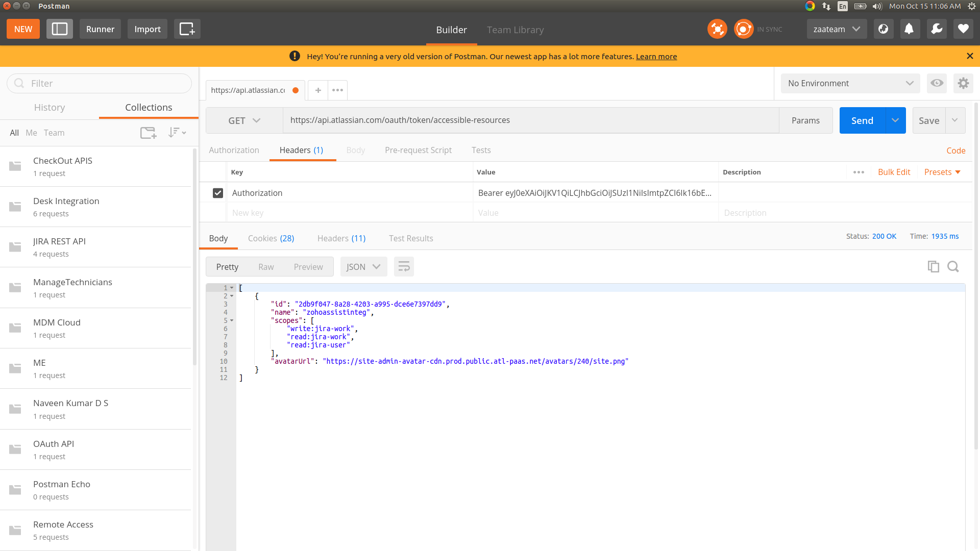Open manage environments gear icon
Screen dimensions: 980x551
963,83
